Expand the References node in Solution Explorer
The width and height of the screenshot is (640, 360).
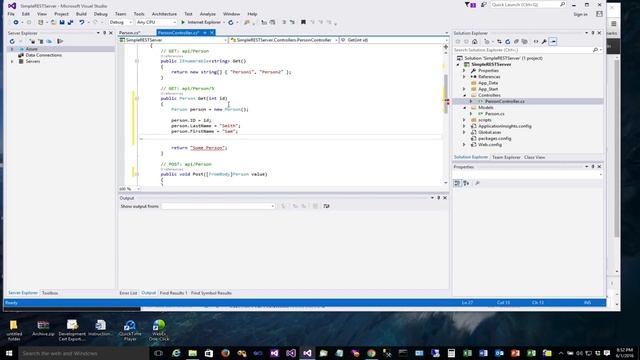click(x=464, y=77)
